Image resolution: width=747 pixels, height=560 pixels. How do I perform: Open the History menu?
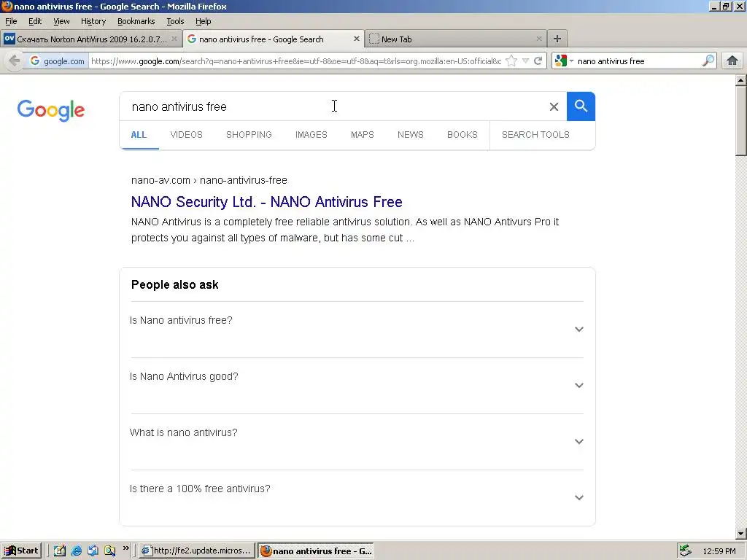(x=93, y=21)
